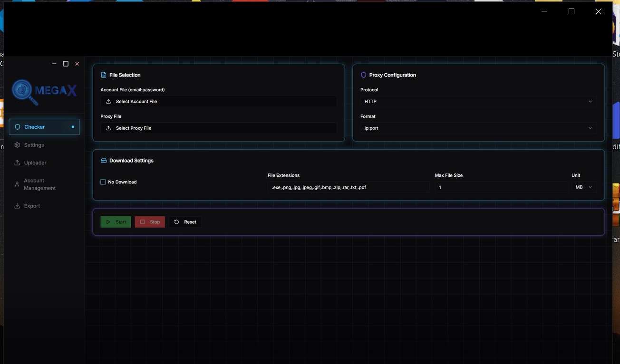Click the File Selection document icon
The image size is (620, 364).
(x=104, y=75)
